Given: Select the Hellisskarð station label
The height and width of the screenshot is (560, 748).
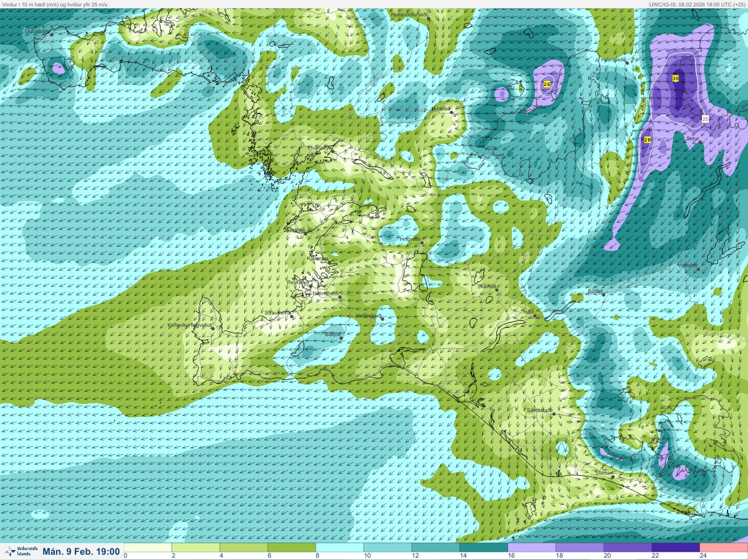Looking at the screenshot, I should (368, 316).
